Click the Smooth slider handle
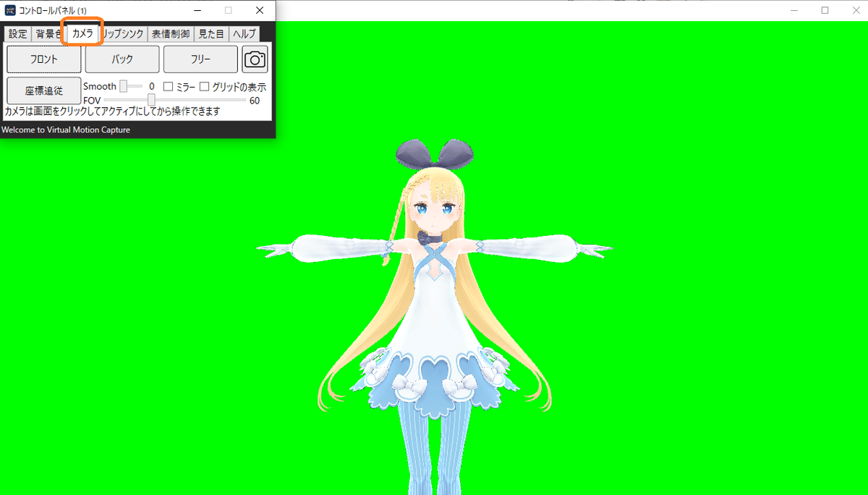The width and height of the screenshot is (868, 495). click(x=123, y=86)
